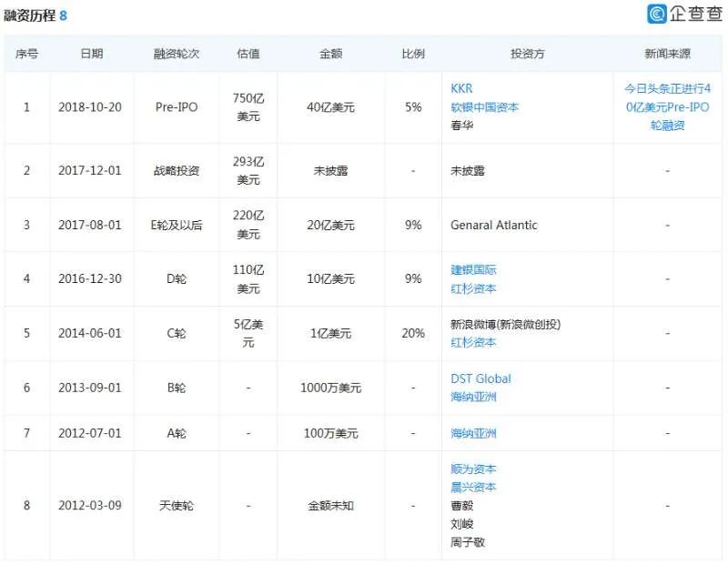
Task: Click the Qichacha logo icon
Action: point(658,14)
